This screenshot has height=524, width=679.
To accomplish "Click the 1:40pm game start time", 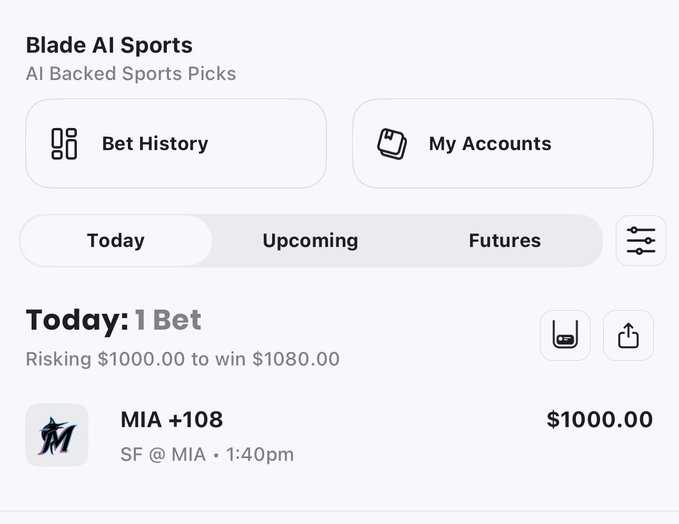I will click(x=260, y=455).
